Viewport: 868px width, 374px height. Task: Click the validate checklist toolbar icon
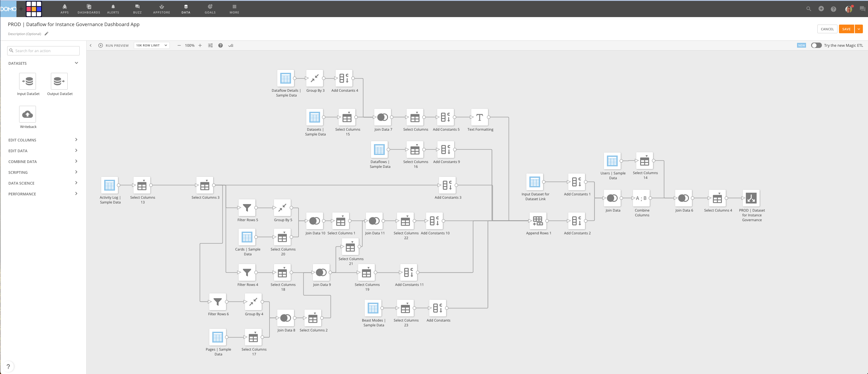231,46
